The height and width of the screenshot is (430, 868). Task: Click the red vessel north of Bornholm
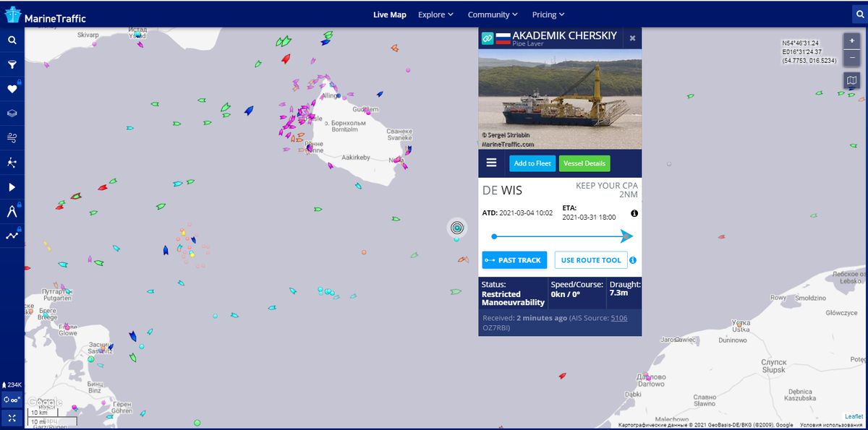click(x=286, y=58)
